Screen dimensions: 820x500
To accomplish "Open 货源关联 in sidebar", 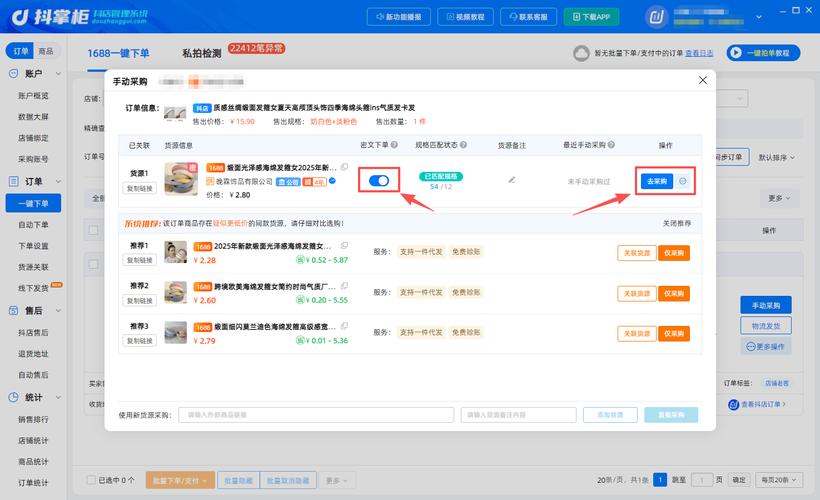I will [x=33, y=267].
